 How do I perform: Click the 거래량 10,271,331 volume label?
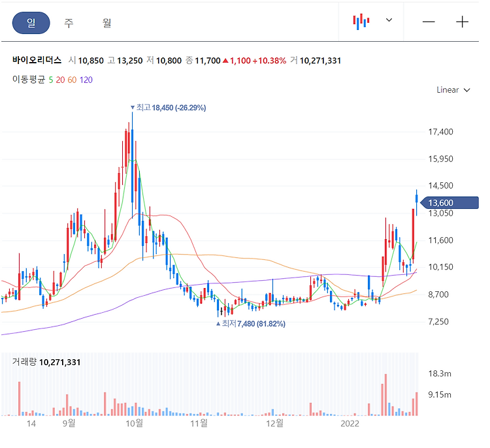[x=46, y=362]
